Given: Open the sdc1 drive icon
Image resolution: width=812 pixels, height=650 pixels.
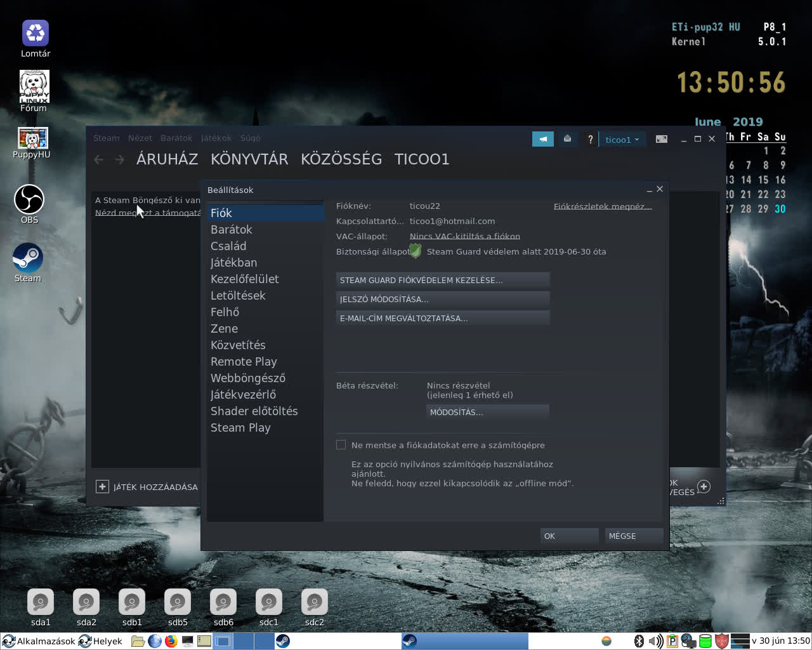Looking at the screenshot, I should (x=269, y=602).
